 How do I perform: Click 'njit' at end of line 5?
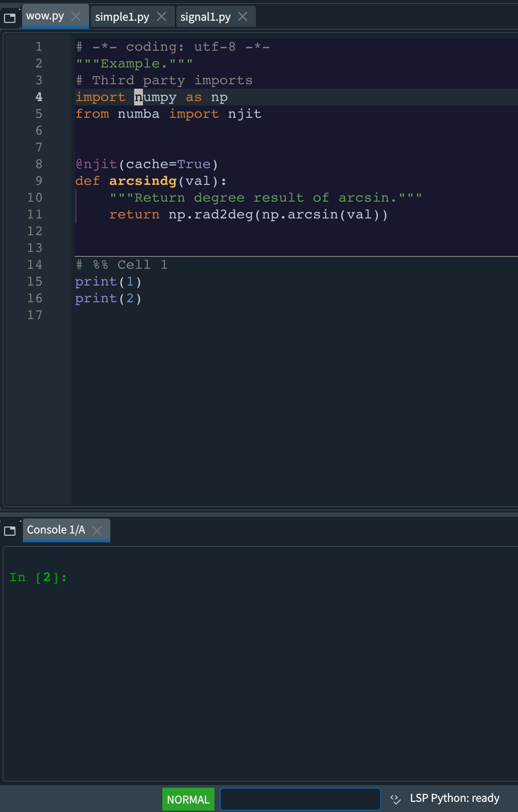[x=244, y=114]
